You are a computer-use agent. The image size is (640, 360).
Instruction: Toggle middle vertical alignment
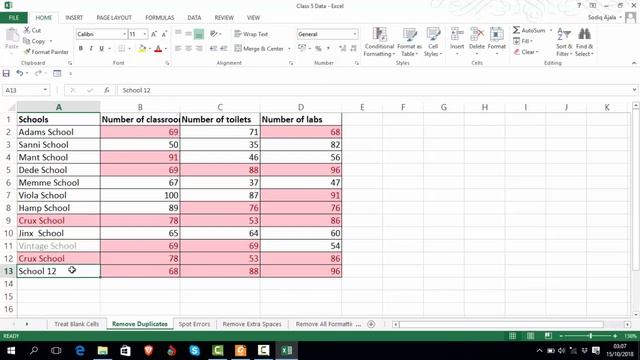click(188, 34)
